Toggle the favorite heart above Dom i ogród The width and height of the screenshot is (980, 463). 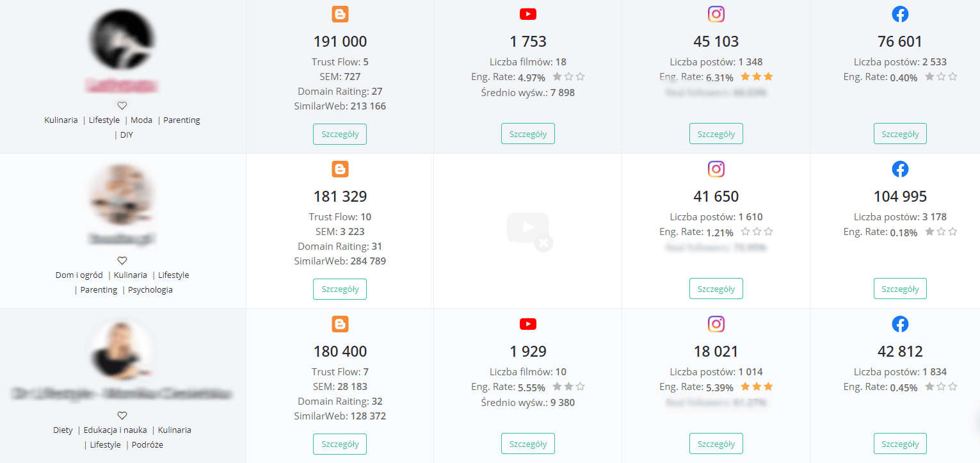pyautogui.click(x=122, y=261)
